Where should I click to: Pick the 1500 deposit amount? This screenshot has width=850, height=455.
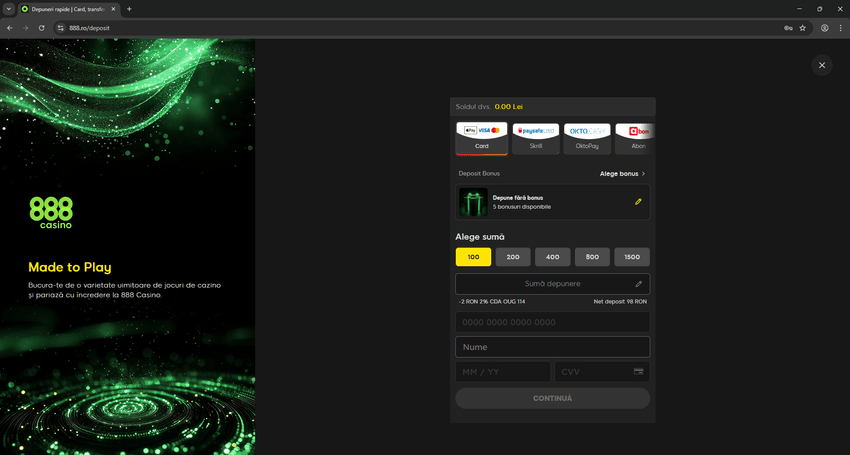coord(632,257)
